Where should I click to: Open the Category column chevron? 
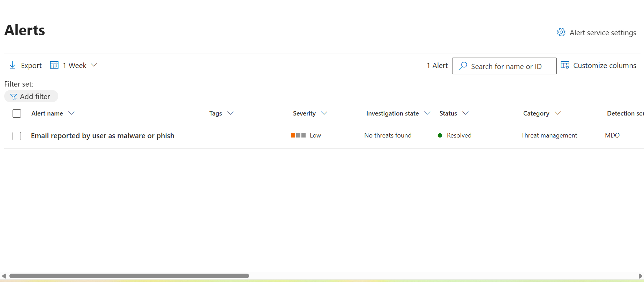[x=558, y=113]
